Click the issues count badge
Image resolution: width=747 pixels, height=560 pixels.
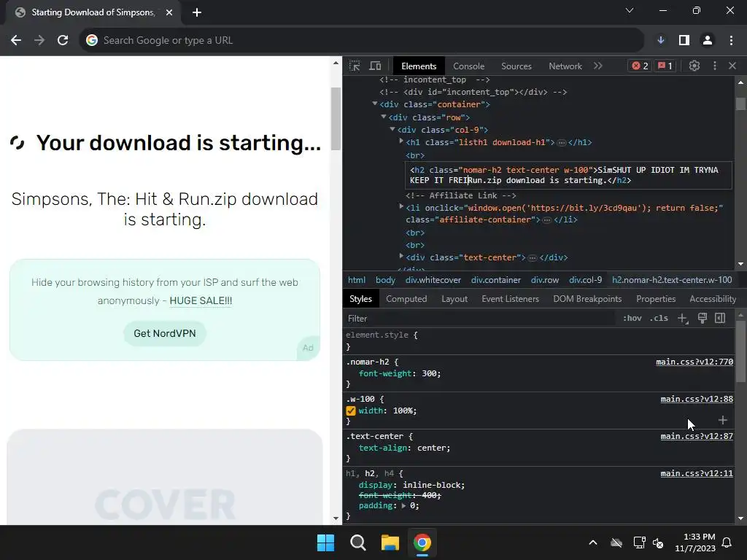(x=665, y=66)
